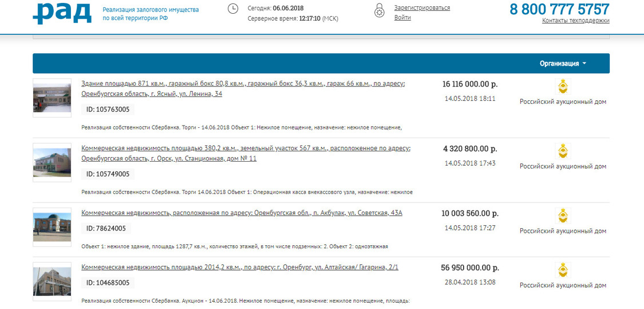Open Контакты техподдержки link
This screenshot has height=309, width=644.
575,21
